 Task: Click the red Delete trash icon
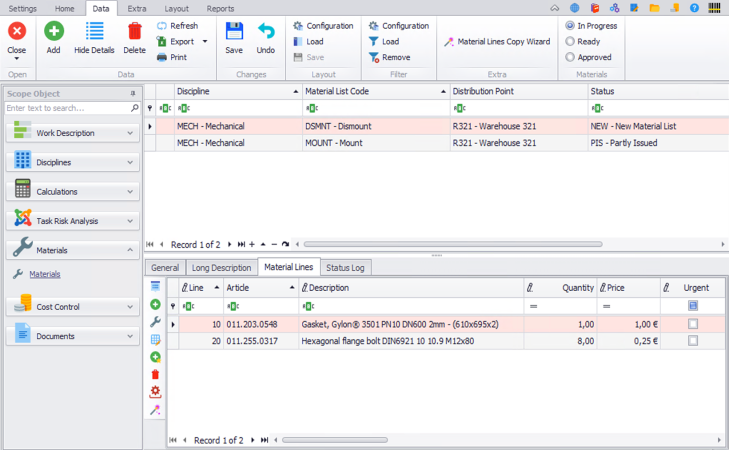pyautogui.click(x=134, y=33)
